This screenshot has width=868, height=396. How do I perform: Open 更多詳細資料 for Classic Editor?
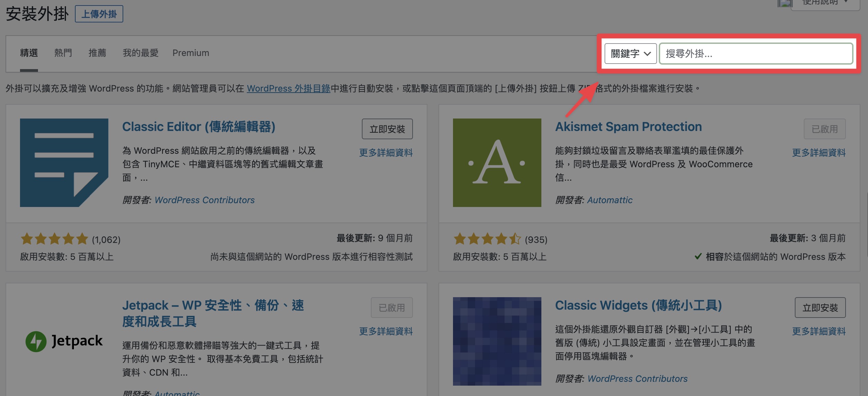coord(386,153)
